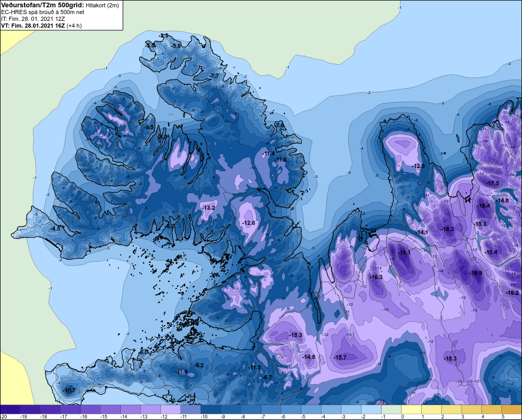Click the -16.2 temperature label
This screenshot has width=522, height=420.
click(x=513, y=293)
